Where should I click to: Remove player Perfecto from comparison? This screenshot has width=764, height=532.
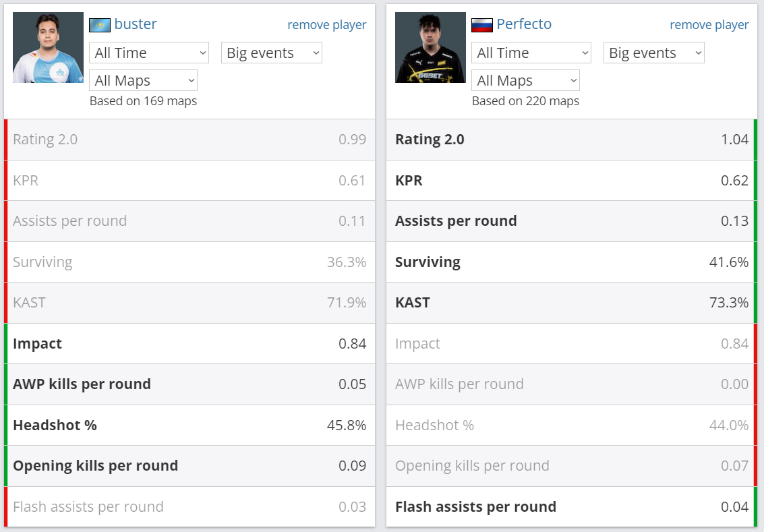[x=709, y=25]
